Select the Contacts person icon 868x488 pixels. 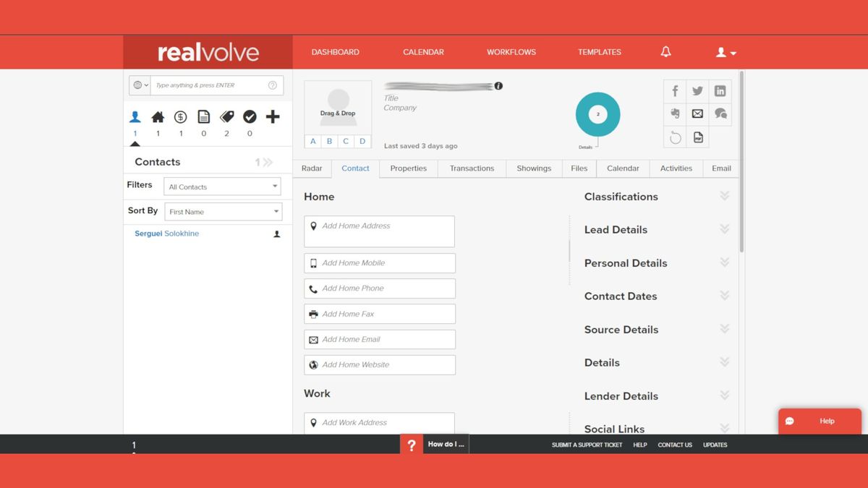pyautogui.click(x=135, y=116)
